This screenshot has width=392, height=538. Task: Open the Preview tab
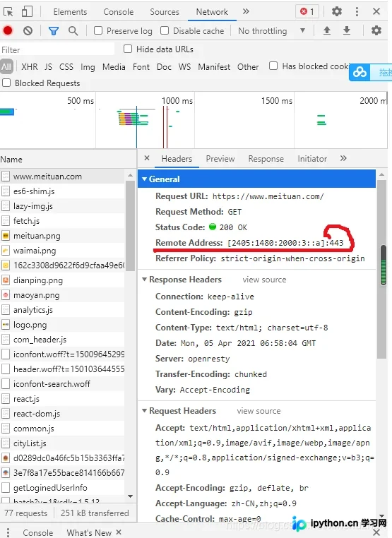(220, 159)
